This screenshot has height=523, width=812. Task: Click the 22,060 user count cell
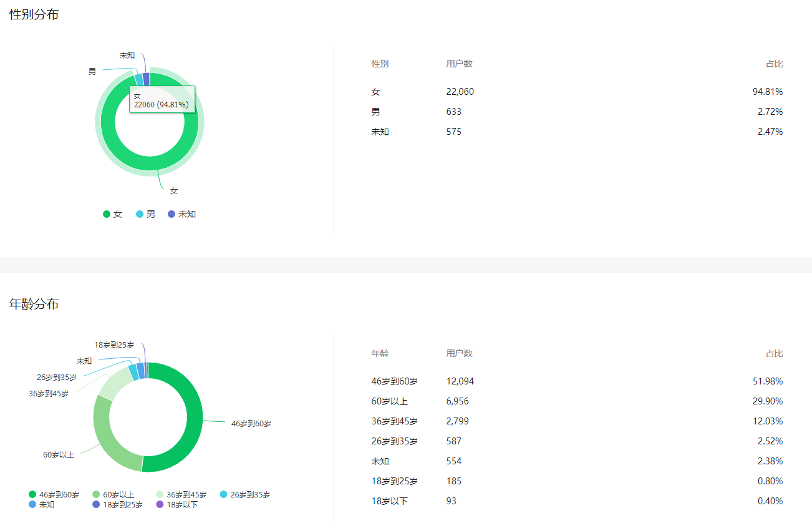460,92
